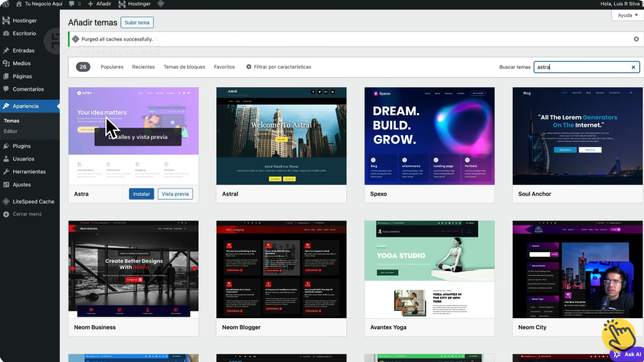Open Usuarios section

pyautogui.click(x=23, y=159)
